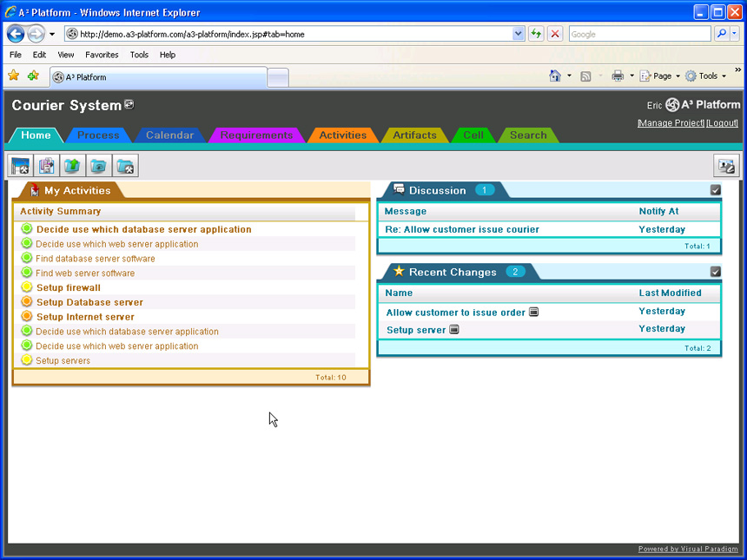Click the empty new browser tab button
The height and width of the screenshot is (560, 747).
tap(278, 77)
